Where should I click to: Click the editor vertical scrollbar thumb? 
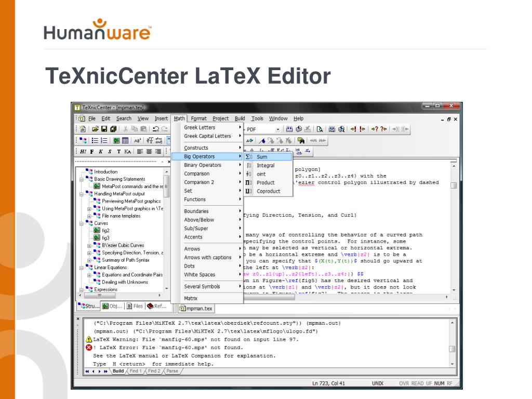454,185
